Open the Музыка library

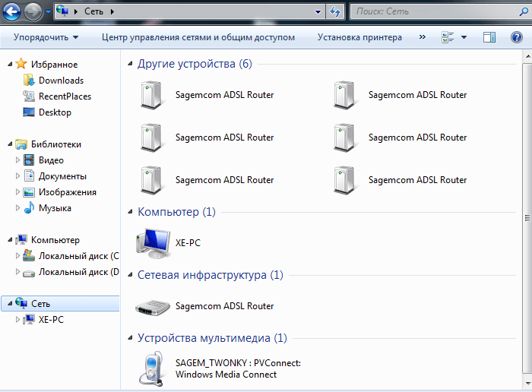[x=55, y=208]
